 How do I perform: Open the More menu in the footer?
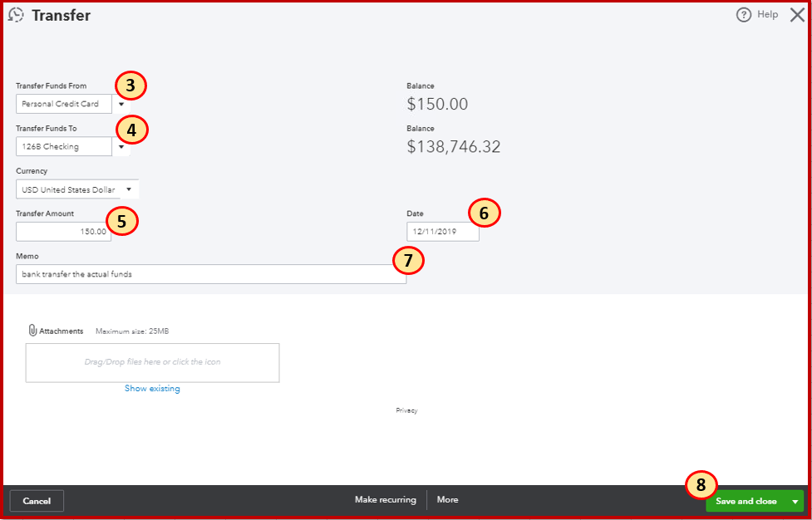tap(447, 499)
